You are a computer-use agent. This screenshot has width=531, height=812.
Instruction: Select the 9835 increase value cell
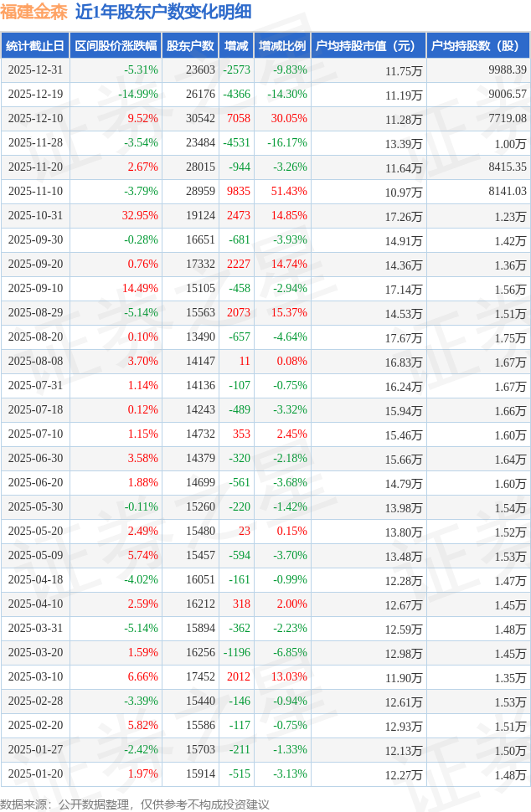tap(239, 192)
